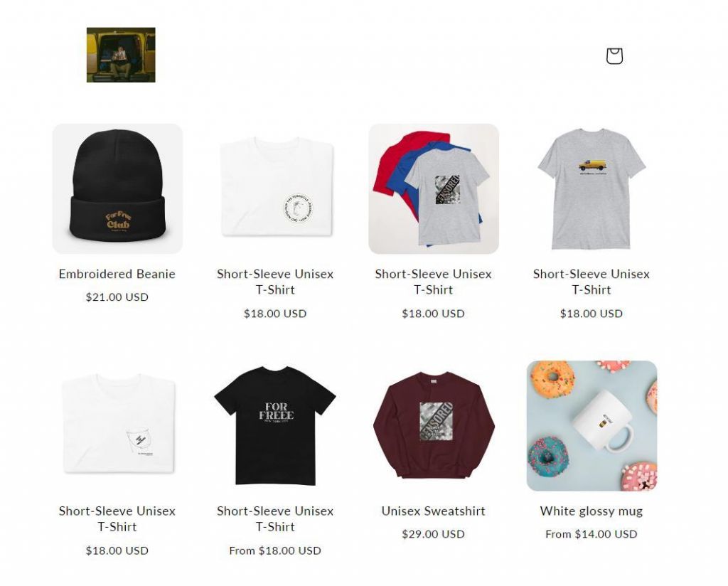The height and width of the screenshot is (586, 728).
Task: Open the maroon Censored sweatshirt image
Action: [434, 426]
